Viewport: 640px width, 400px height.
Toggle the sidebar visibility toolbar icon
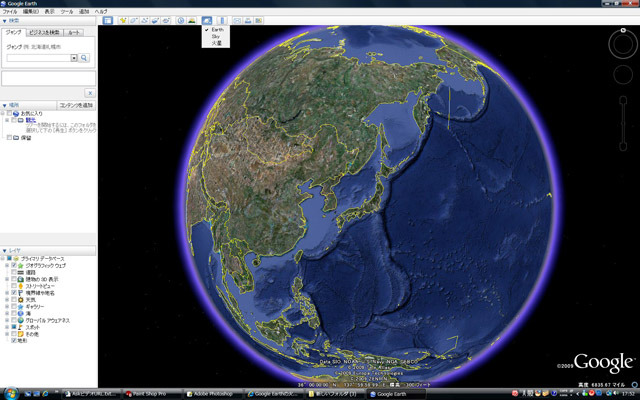click(108, 20)
